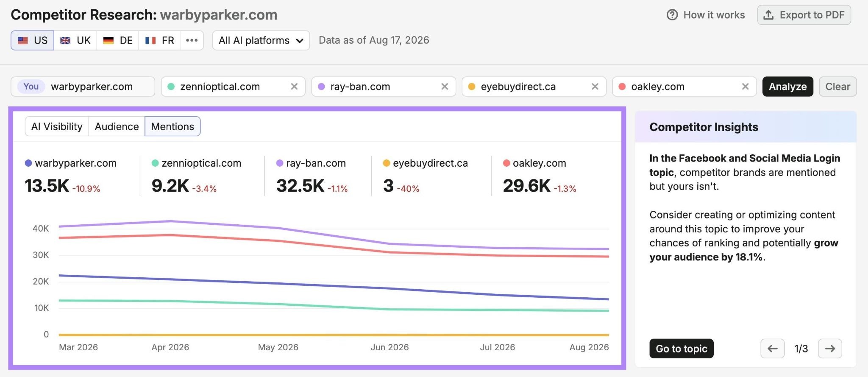
Task: Click the 13.5K mentions value
Action: point(47,186)
